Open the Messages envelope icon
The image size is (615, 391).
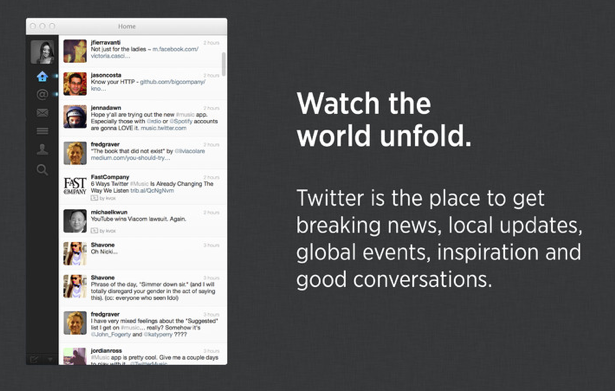[x=42, y=113]
